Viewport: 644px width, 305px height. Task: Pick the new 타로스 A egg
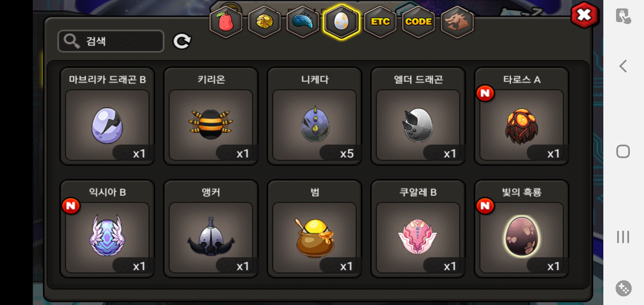click(522, 116)
